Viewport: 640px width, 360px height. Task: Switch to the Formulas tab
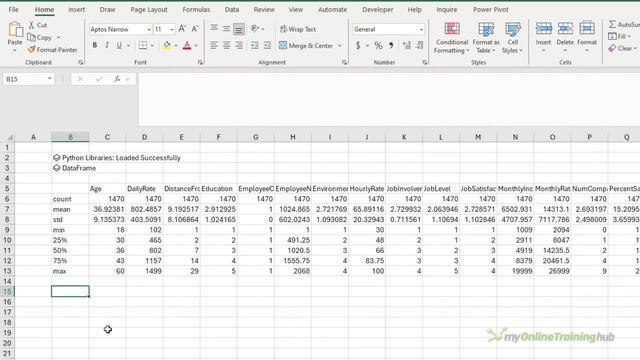[196, 9]
